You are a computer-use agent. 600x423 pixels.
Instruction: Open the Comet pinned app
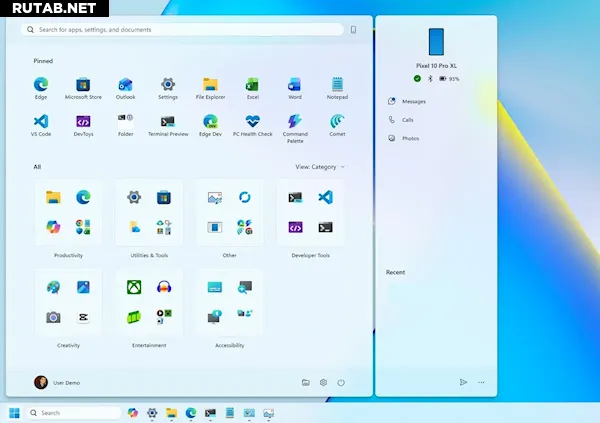point(337,122)
